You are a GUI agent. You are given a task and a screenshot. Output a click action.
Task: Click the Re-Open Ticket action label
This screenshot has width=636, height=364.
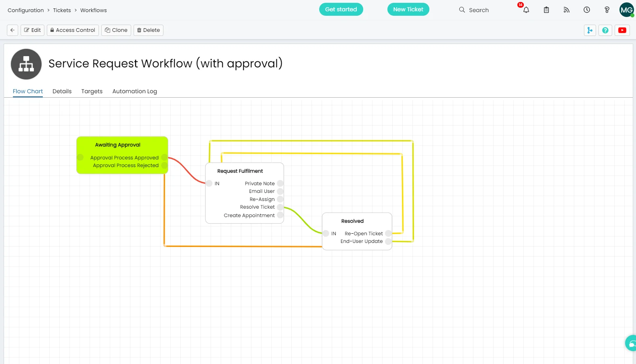pyautogui.click(x=364, y=234)
